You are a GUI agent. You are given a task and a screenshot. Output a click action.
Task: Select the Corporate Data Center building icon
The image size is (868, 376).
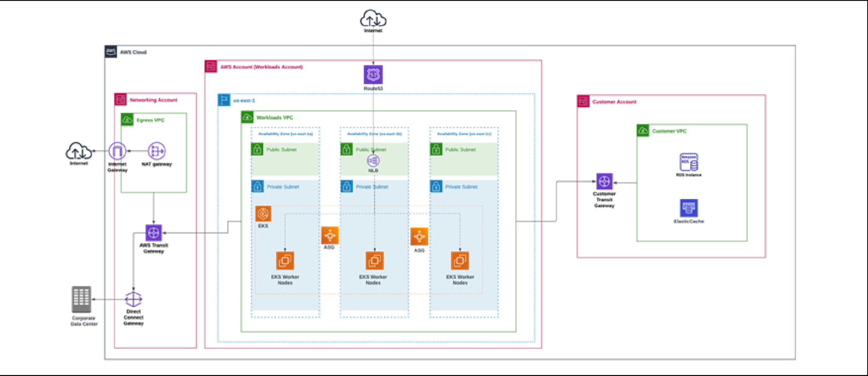pyautogui.click(x=82, y=299)
